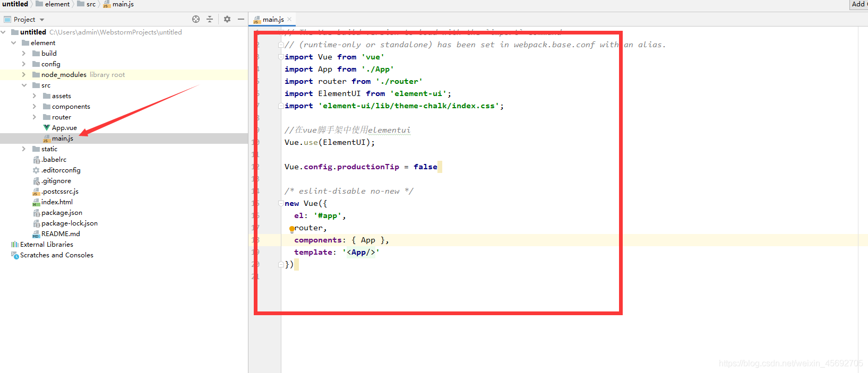Screen dimensions: 868x373
Task: Expand the static folder
Action: [x=24, y=149]
